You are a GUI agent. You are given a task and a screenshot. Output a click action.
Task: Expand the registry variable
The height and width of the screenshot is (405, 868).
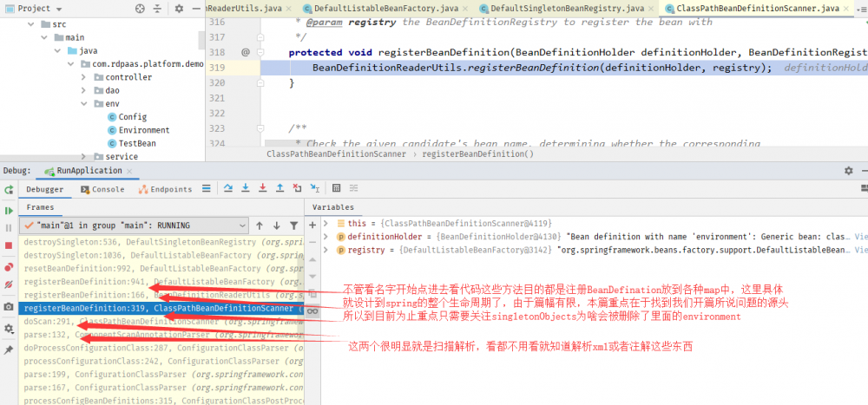[x=326, y=250]
